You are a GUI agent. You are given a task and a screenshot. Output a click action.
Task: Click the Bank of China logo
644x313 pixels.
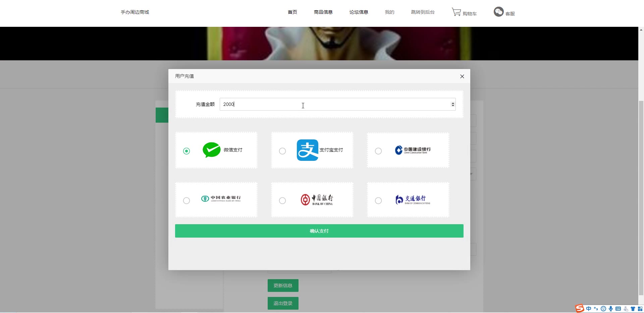(317, 200)
